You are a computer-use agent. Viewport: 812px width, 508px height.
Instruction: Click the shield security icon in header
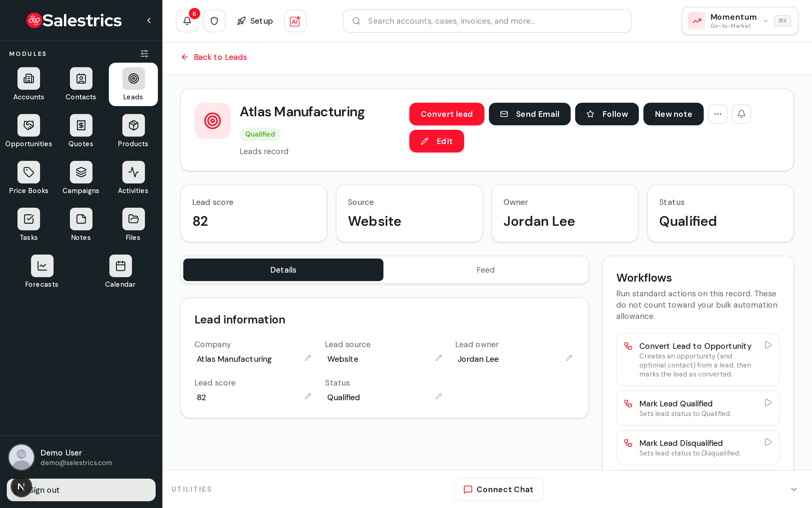click(214, 21)
